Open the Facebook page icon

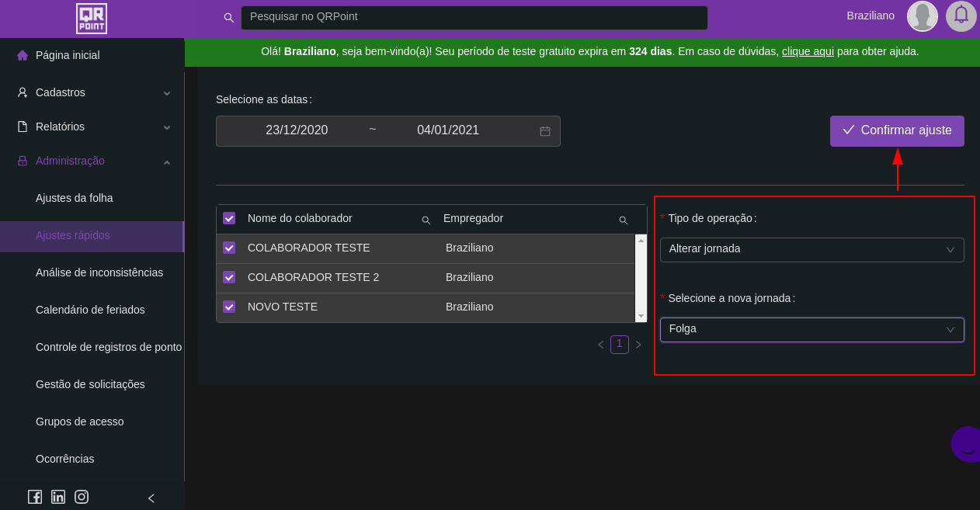coord(35,497)
